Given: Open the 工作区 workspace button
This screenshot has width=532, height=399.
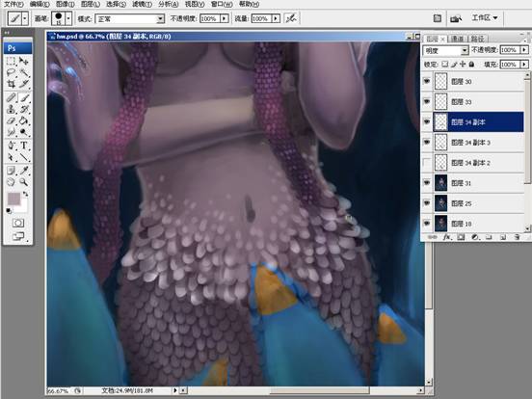Looking at the screenshot, I should click(x=485, y=17).
